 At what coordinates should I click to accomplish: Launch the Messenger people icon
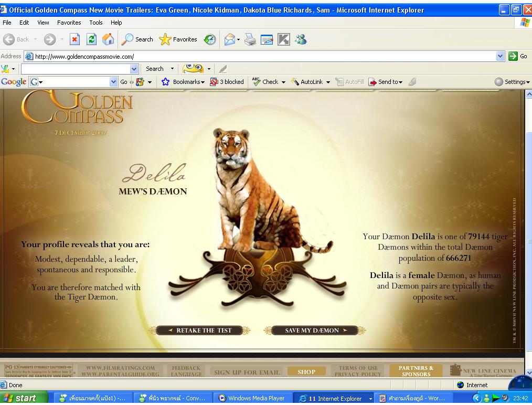coord(301,39)
